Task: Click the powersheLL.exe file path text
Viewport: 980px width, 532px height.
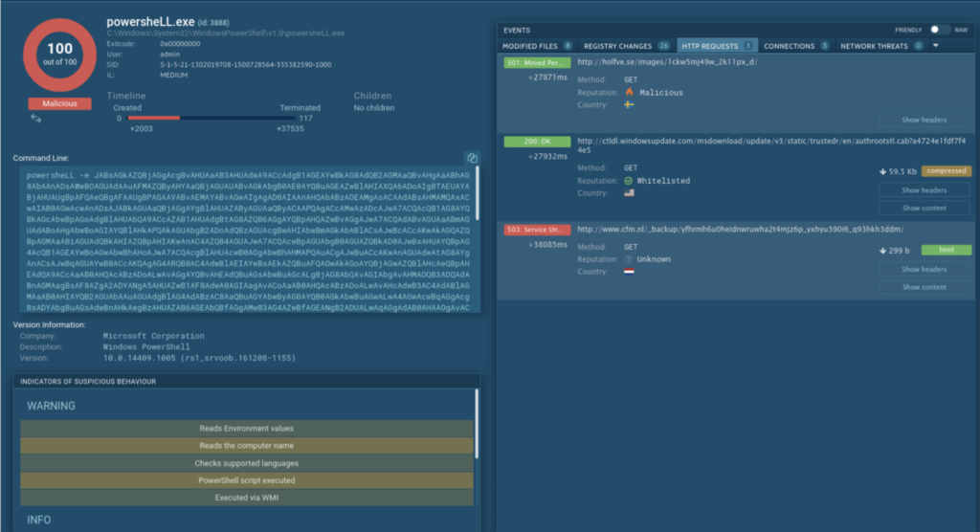Action: click(225, 33)
